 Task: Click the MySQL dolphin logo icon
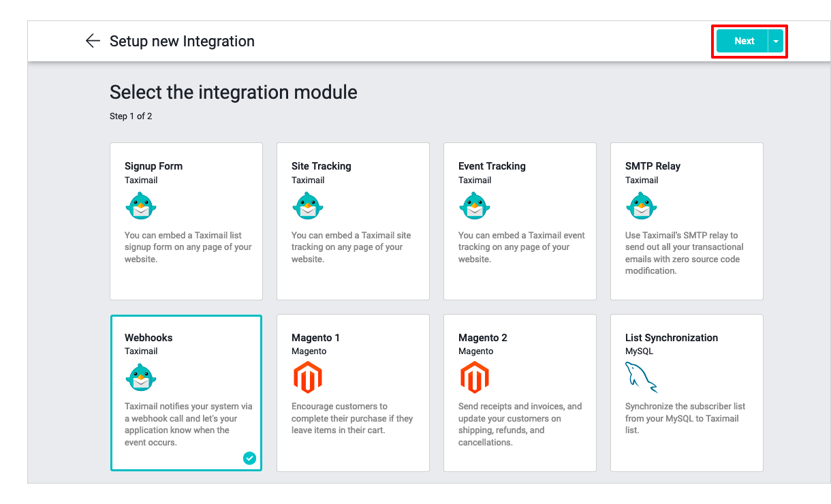pyautogui.click(x=641, y=377)
